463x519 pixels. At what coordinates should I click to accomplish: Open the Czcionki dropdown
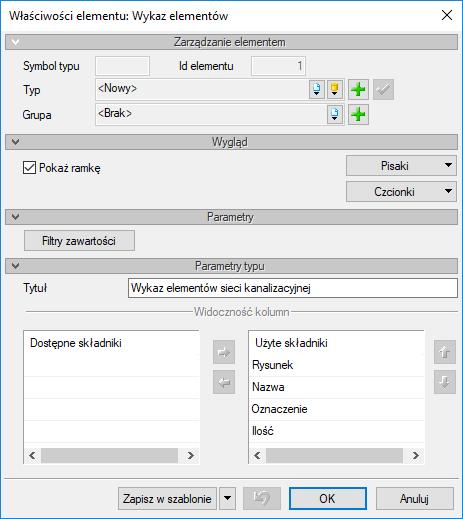click(x=401, y=191)
